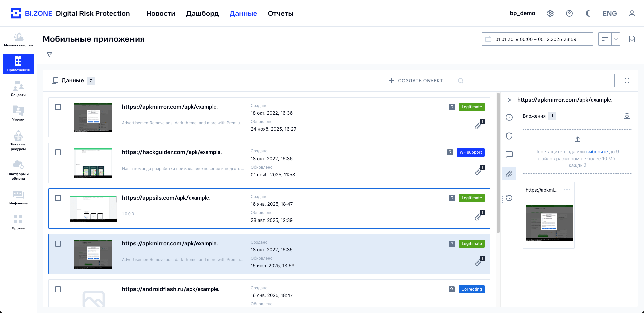This screenshot has height=313, width=644.
Task: Go to the Дашборд tab
Action: (x=202, y=13)
